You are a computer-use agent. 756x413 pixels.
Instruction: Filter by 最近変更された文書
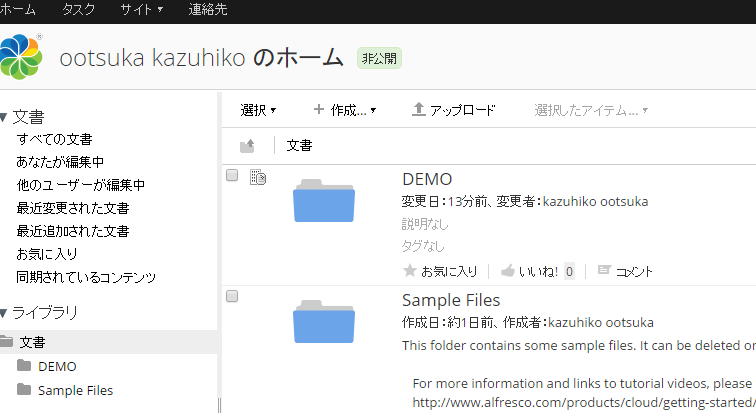(x=73, y=208)
